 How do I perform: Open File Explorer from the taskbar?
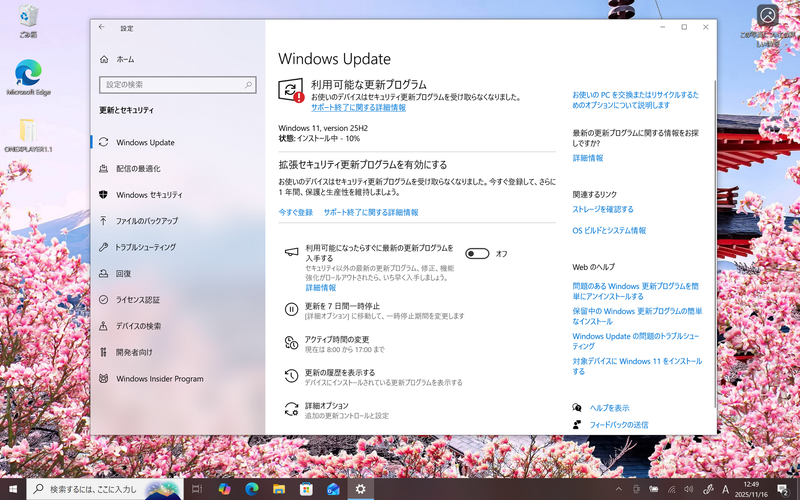[279, 489]
